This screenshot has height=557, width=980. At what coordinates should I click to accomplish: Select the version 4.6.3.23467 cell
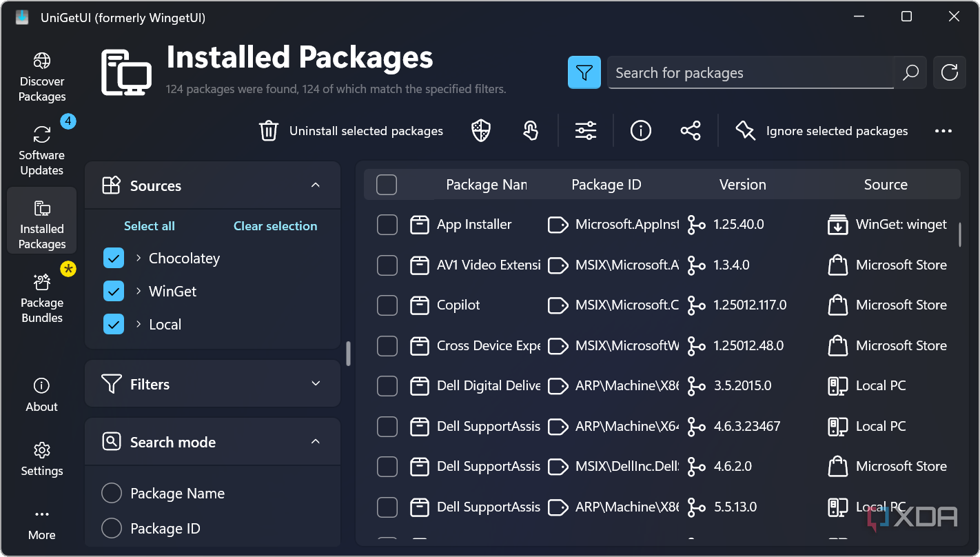747,427
